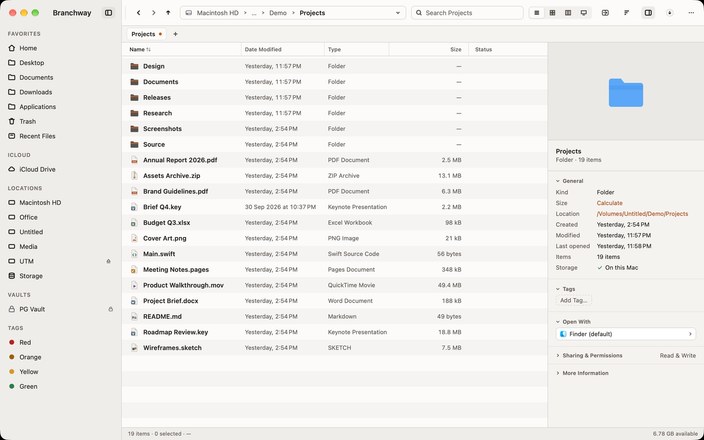Select the Meeting Notes.pages file
Image resolution: width=704 pixels, height=440 pixels.
click(334, 269)
